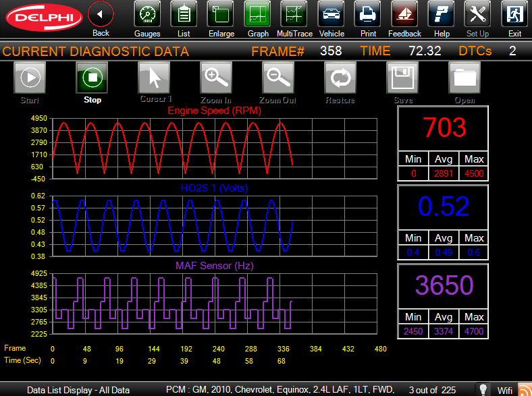
Task: Click the Delphi logo
Action: pos(44,17)
